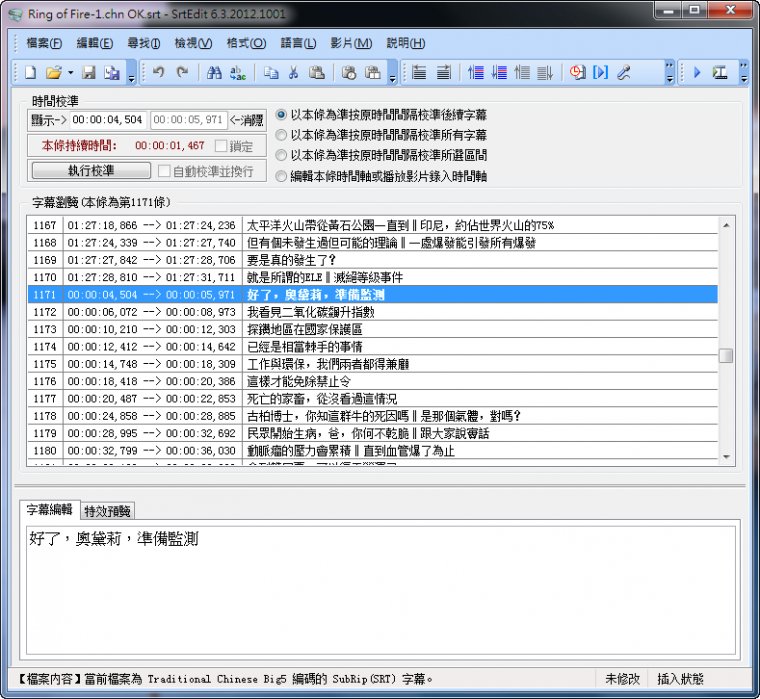Click the Save As icon
Viewport: 760px width, 699px height.
(112, 73)
